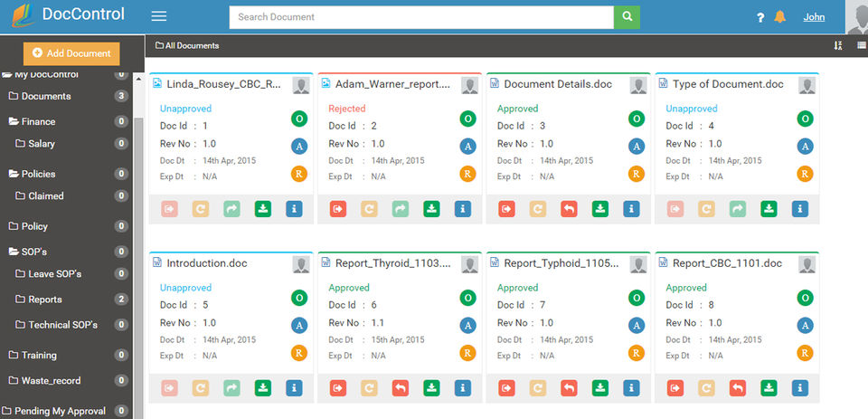Screen dimensions: 868x419
Task: Click the Add Document button
Action: [71, 53]
